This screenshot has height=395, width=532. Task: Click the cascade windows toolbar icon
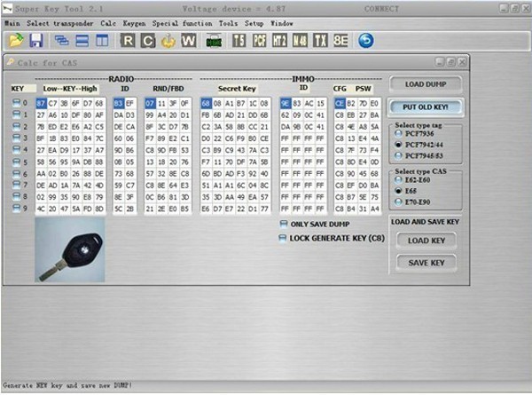[62, 40]
